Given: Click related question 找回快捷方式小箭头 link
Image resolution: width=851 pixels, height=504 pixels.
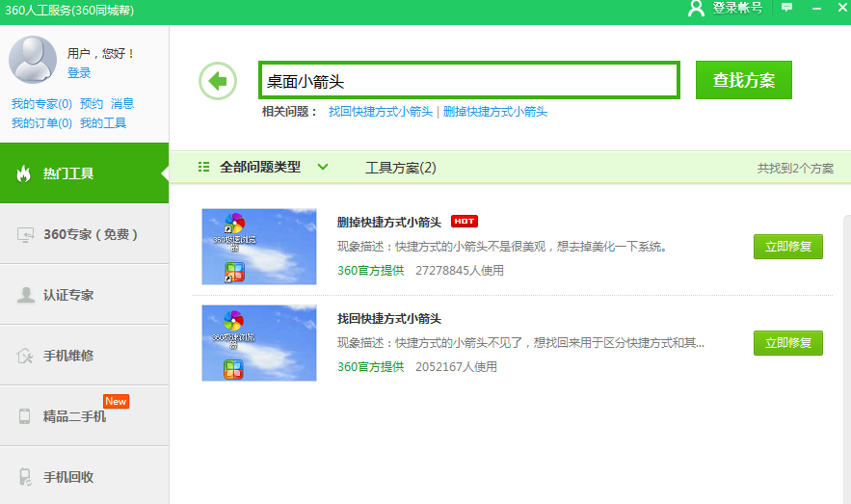Looking at the screenshot, I should [x=381, y=112].
